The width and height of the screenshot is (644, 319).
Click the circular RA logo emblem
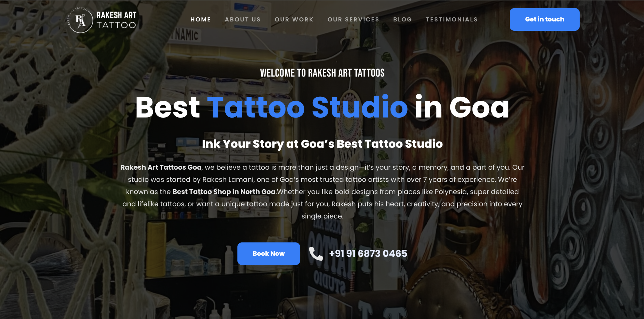80,20
